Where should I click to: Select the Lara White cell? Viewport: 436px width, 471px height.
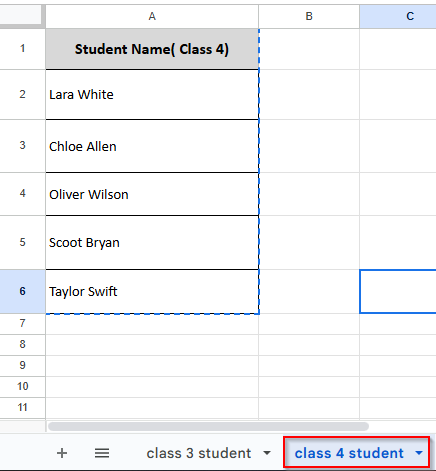pos(152,95)
